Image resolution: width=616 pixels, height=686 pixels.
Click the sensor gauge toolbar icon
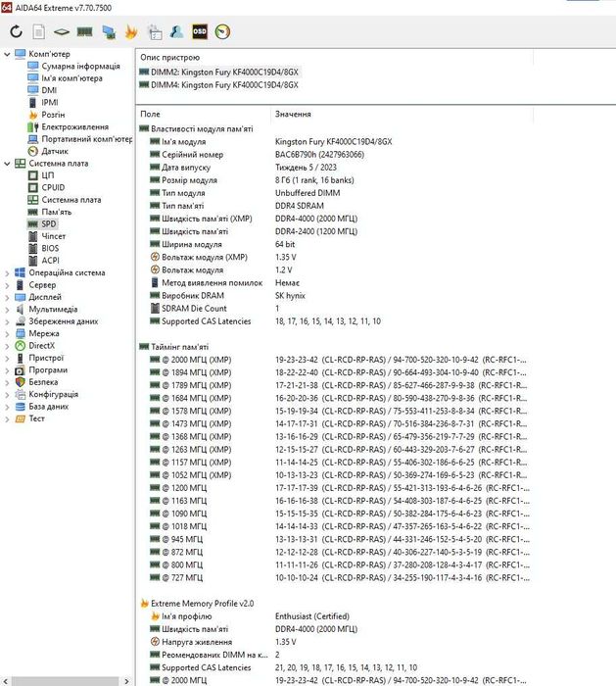(222, 31)
